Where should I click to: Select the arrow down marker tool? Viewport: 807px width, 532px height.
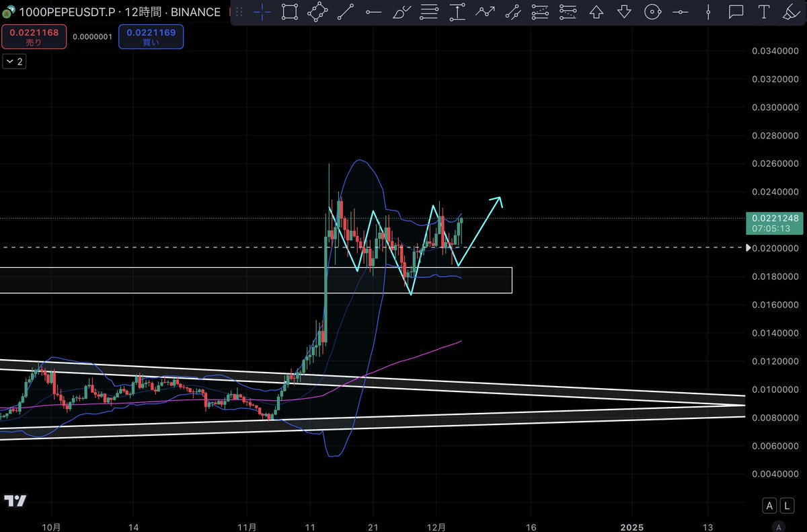(624, 12)
